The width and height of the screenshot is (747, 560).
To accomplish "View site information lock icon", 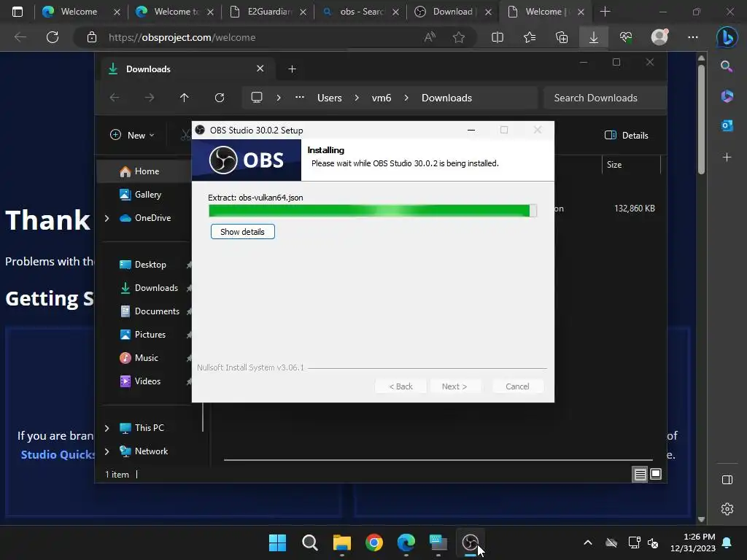I will pos(92,37).
